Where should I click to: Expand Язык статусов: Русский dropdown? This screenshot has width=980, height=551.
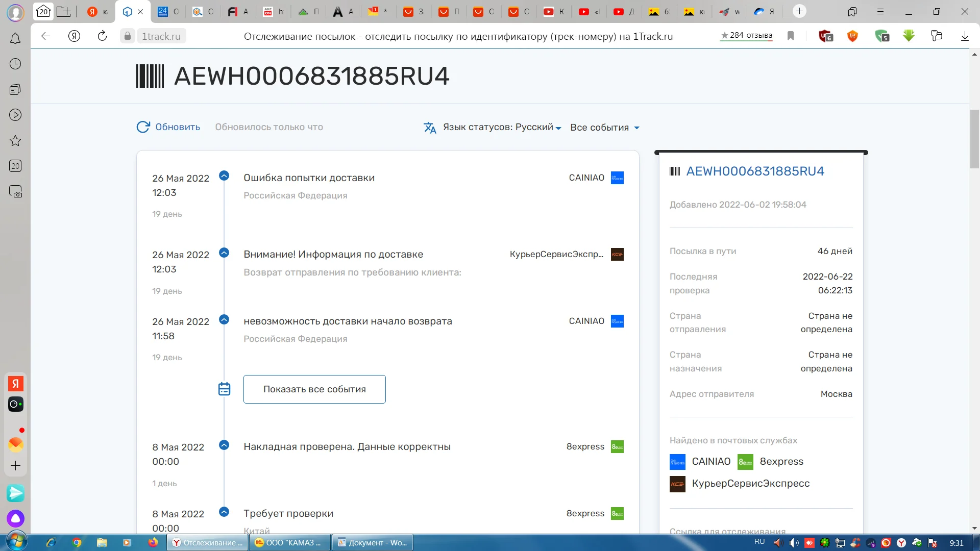pyautogui.click(x=502, y=128)
